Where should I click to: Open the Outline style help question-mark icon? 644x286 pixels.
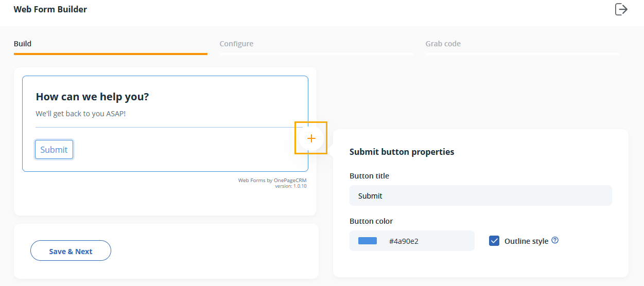point(555,240)
